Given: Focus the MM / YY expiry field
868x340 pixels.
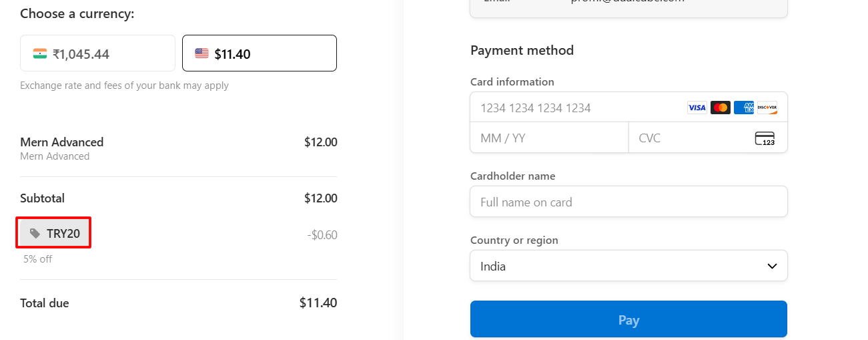Looking at the screenshot, I should (x=549, y=138).
